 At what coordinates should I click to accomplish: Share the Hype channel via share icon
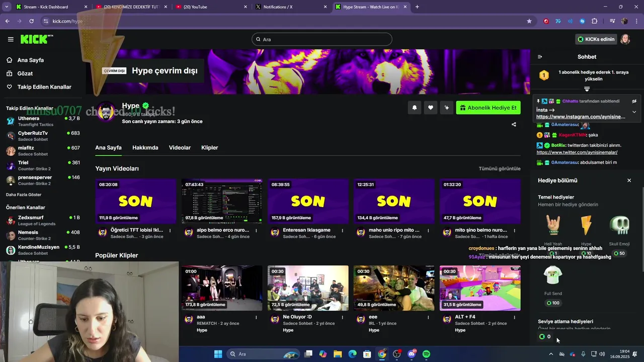pyautogui.click(x=514, y=124)
